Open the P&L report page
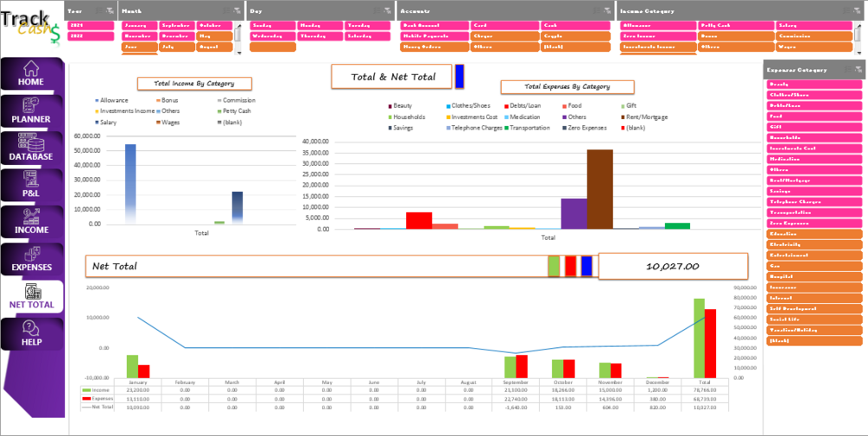Screen dimensions: 868x436 click(32, 186)
